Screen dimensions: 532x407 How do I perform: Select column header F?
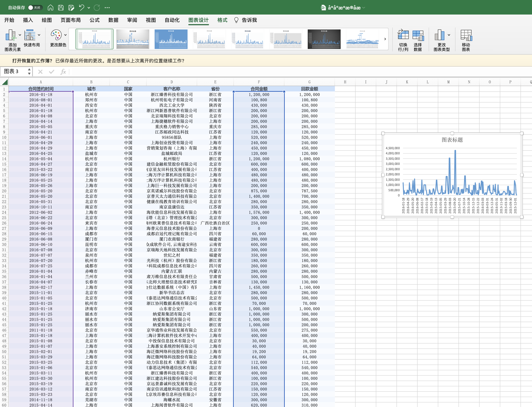[x=259, y=82]
